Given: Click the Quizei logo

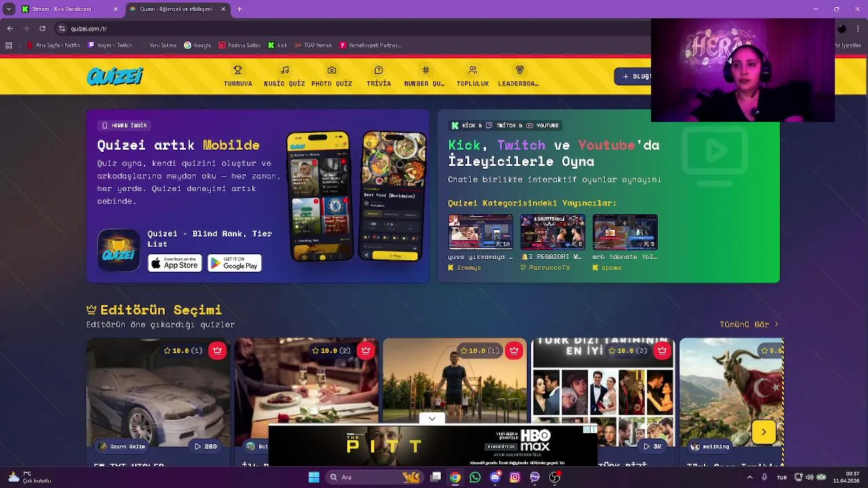Looking at the screenshot, I should pos(115,77).
